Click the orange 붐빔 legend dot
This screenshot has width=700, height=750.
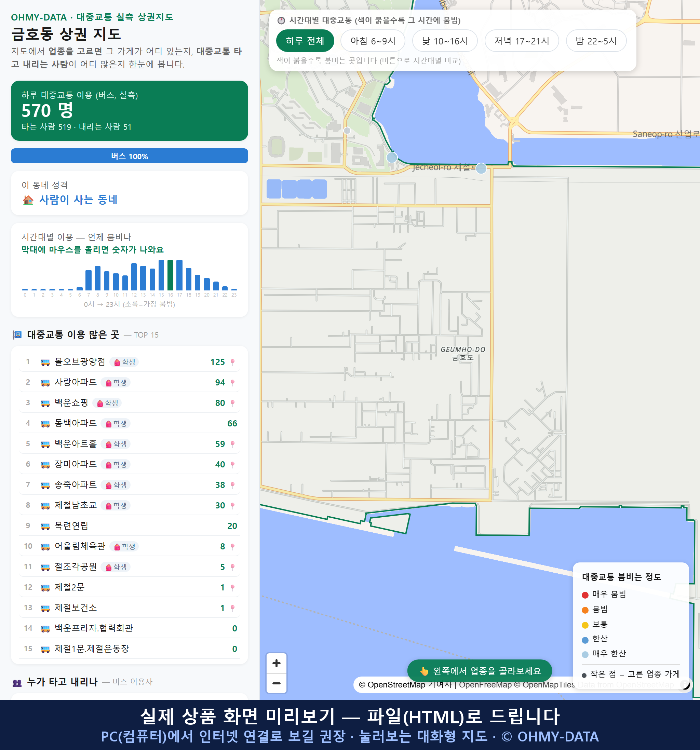click(585, 610)
